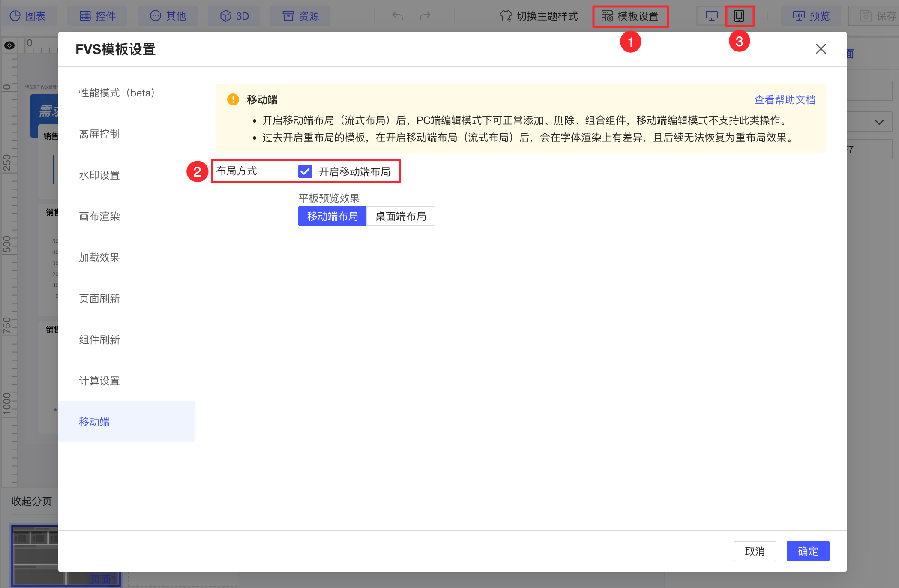Switch to PC desktop editing mode icon
Screen dimensions: 899x588
(x=711, y=16)
